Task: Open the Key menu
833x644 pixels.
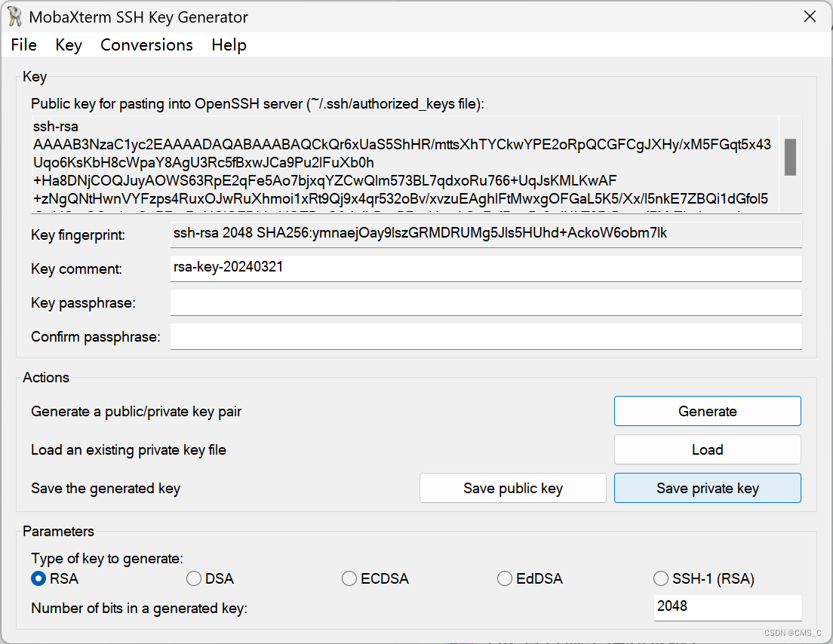Action: coord(69,45)
